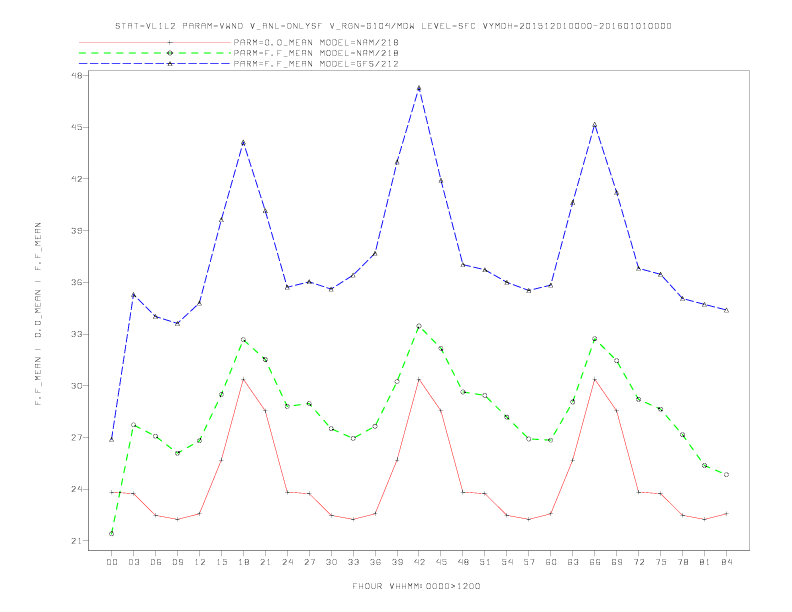Click the blue GFS peak point at hour 18
The height and width of the screenshot is (612, 792).
pos(243,143)
